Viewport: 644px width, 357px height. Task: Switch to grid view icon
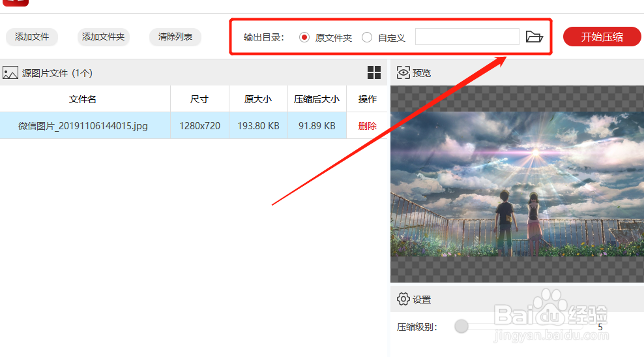[x=373, y=72]
